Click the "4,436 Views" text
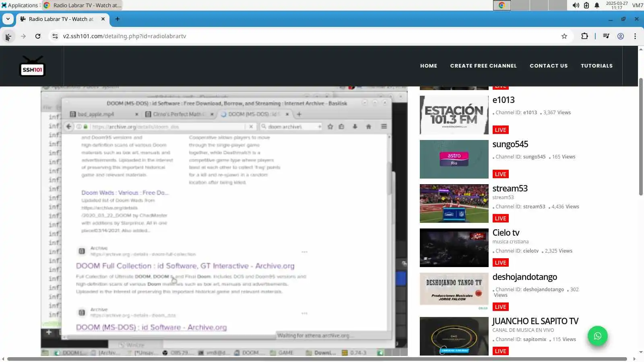644x362 pixels. pos(566,207)
